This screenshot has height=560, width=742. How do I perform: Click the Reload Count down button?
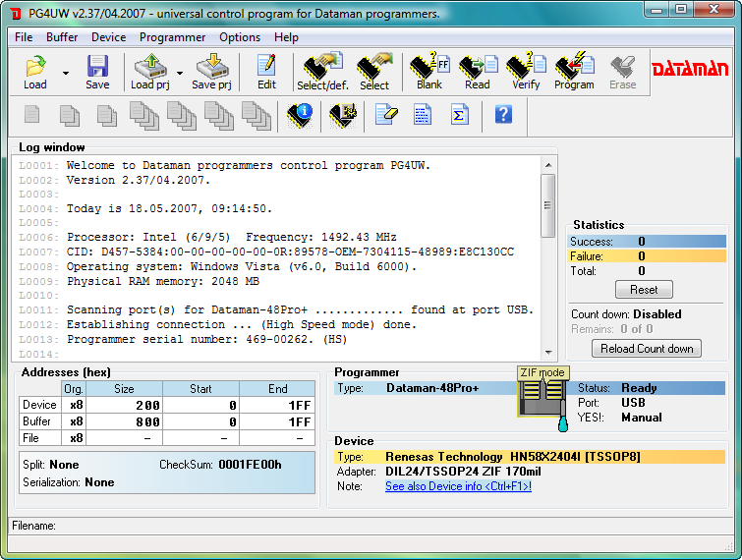coord(647,349)
